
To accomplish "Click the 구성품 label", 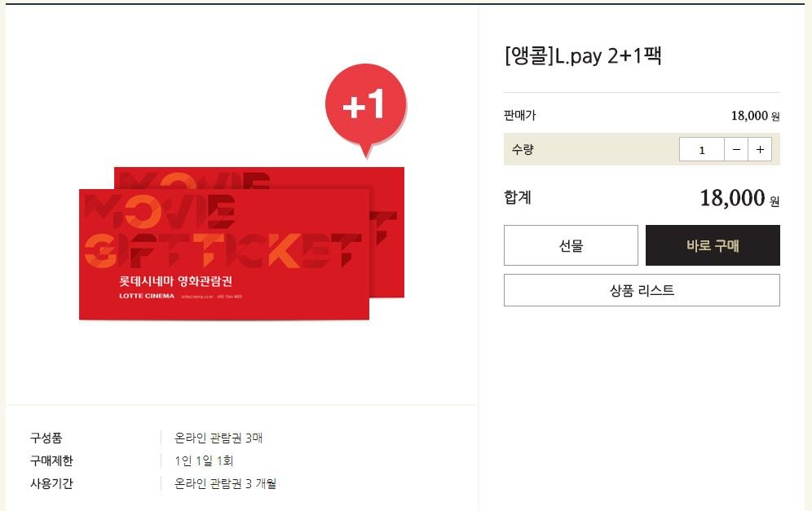I will (46, 438).
